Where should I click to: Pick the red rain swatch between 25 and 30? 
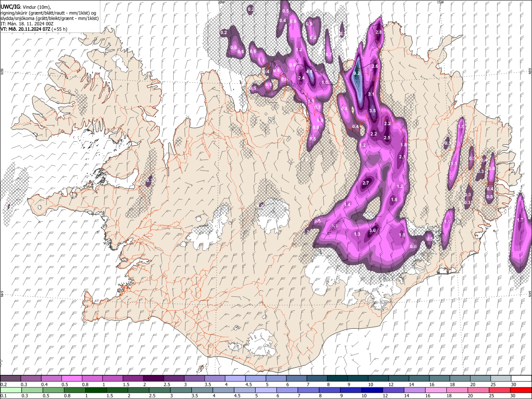click(x=500, y=390)
